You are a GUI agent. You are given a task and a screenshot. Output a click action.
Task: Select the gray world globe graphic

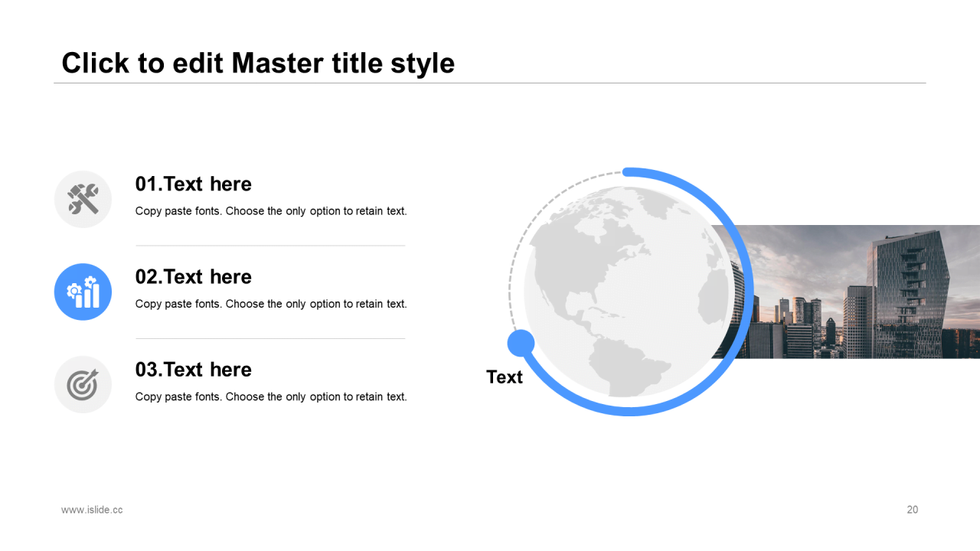(627, 292)
